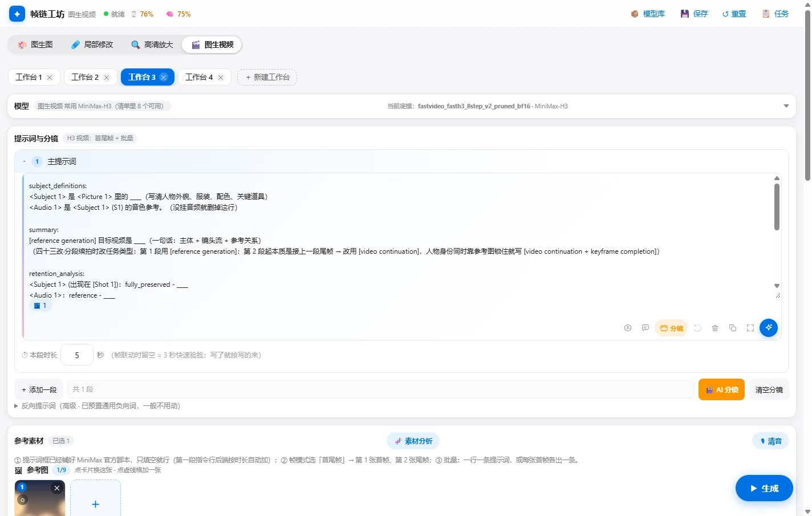This screenshot has height=516, width=812.
Task: Remove reference image 1 with its X
Action: [56, 488]
